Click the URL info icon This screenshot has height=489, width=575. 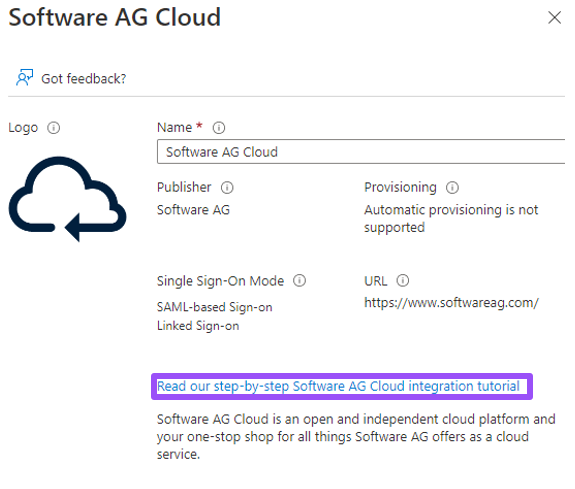(403, 281)
